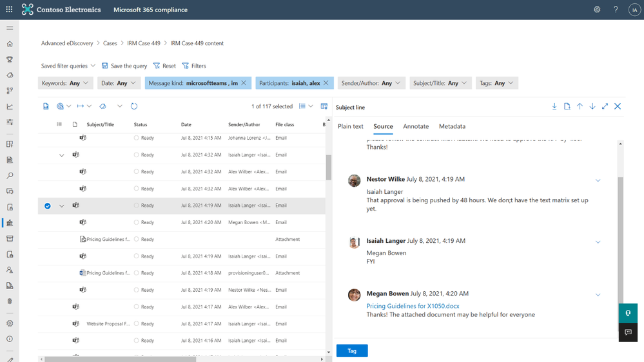The width and height of the screenshot is (644, 362).
Task: Click the list horizontal scrollbar thumb
Action: click(x=120, y=359)
